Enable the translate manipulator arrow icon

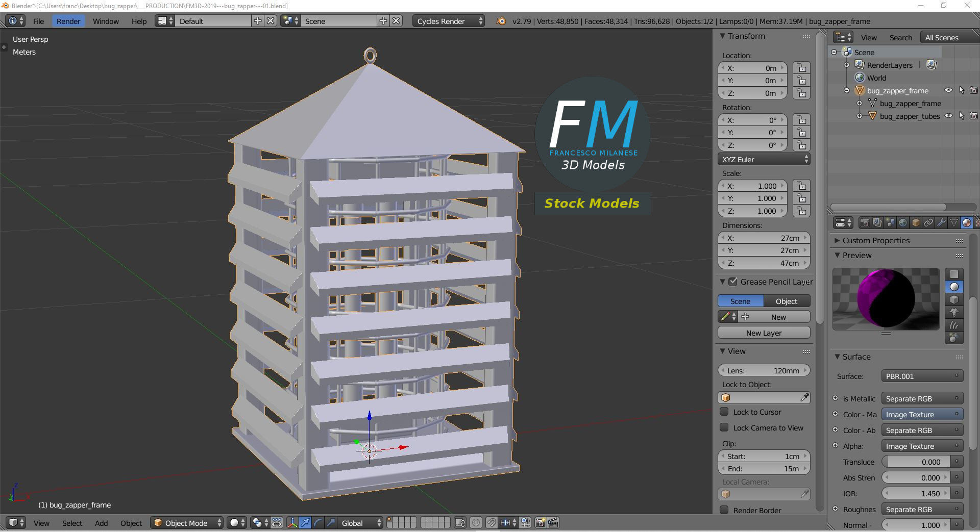305,523
